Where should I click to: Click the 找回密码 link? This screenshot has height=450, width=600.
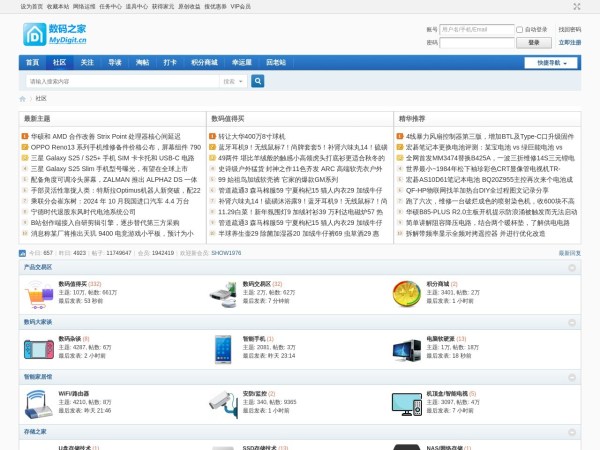tap(569, 30)
